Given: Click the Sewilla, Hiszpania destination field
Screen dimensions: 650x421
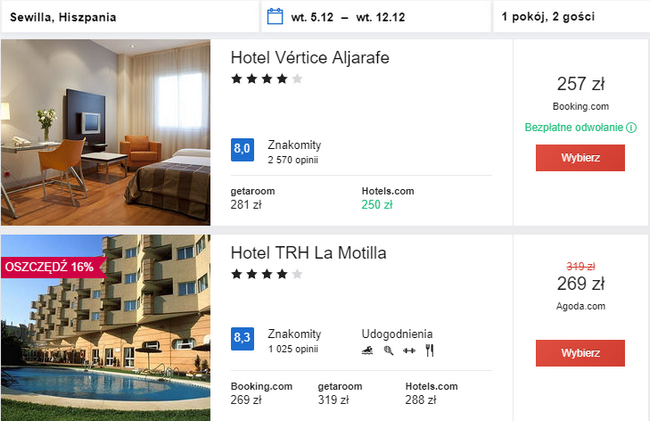Looking at the screenshot, I should [129, 17].
